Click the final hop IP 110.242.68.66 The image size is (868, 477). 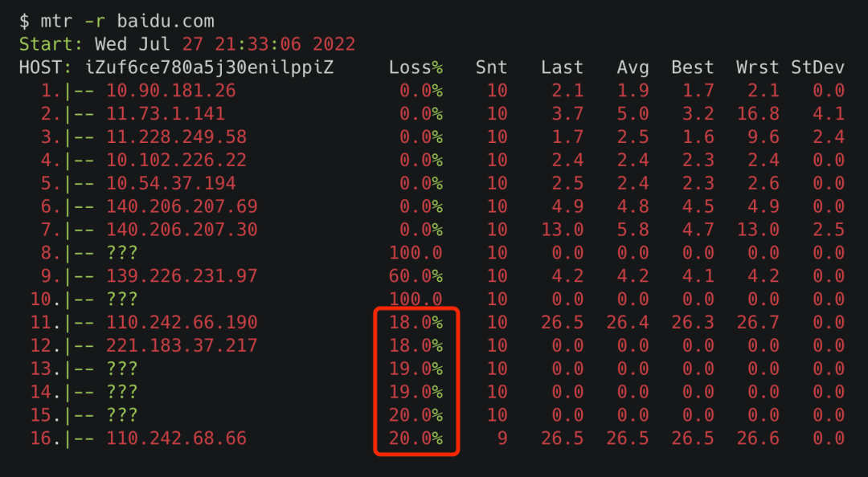[x=177, y=438]
